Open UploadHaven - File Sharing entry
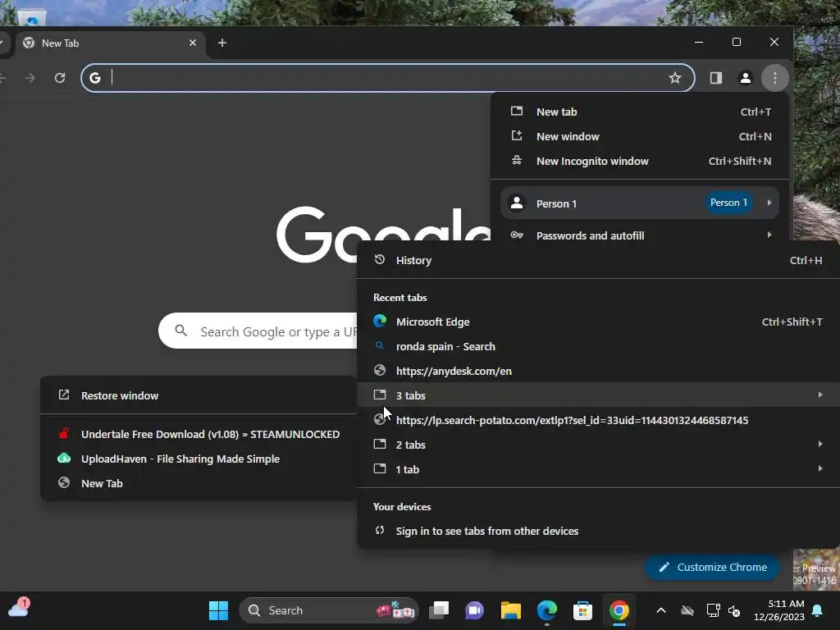Viewport: 840px width, 630px height. coord(199,459)
